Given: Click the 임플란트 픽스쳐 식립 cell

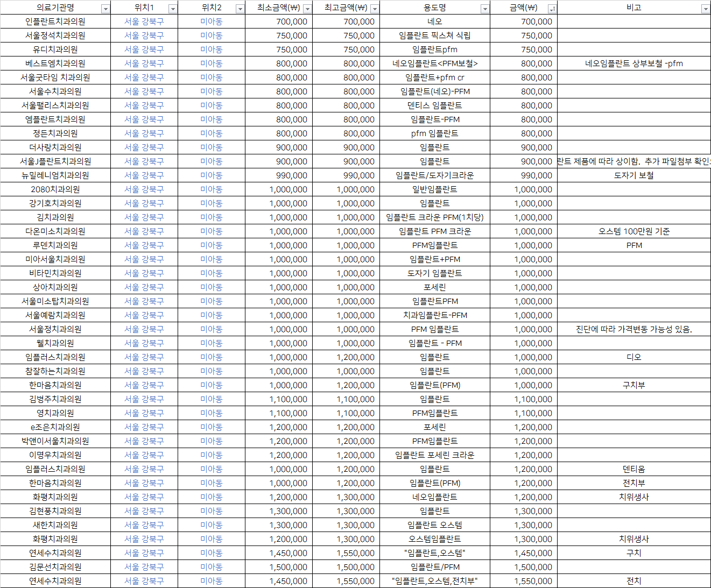Looking at the screenshot, I should pyautogui.click(x=435, y=36).
